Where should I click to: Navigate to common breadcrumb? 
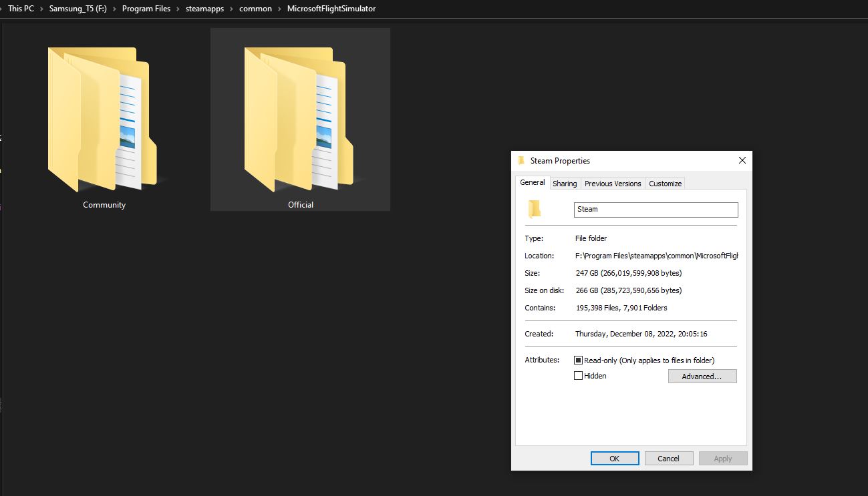click(x=256, y=9)
